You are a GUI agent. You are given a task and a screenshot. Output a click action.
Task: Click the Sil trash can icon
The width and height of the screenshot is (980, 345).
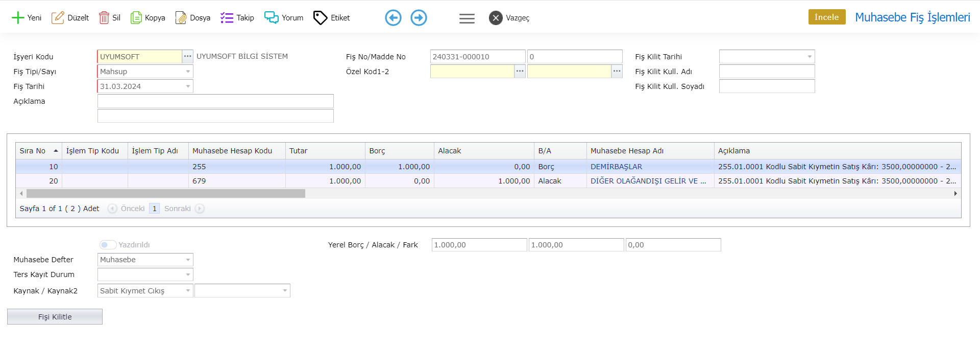pyautogui.click(x=104, y=18)
